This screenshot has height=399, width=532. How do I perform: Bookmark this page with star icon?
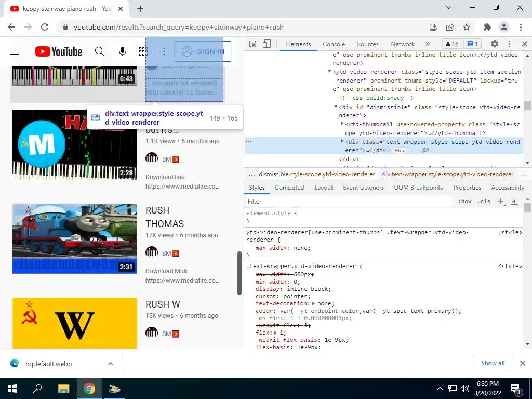(x=467, y=27)
